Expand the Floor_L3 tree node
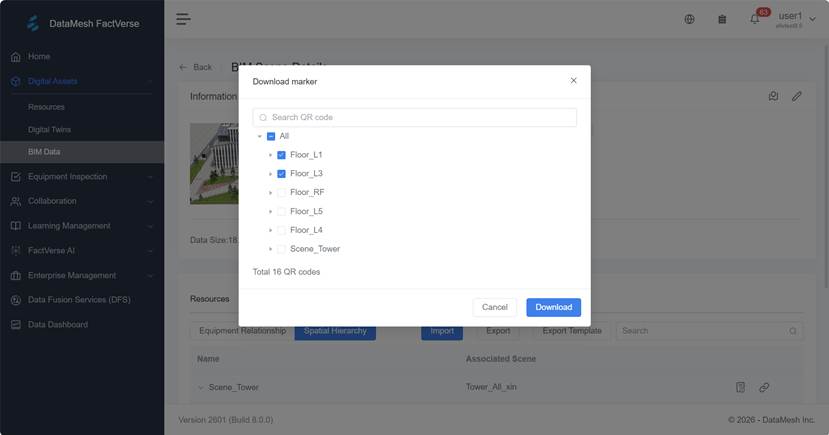Image resolution: width=829 pixels, height=435 pixels. pyautogui.click(x=270, y=174)
